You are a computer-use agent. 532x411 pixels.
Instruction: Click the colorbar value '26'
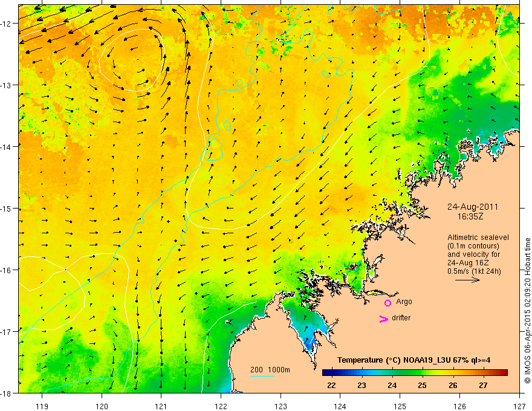pos(453,386)
